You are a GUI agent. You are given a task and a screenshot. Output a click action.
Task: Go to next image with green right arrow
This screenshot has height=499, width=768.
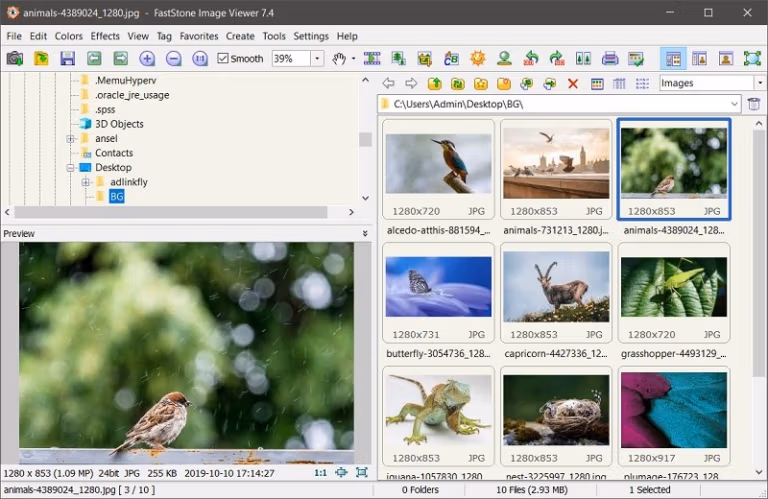point(120,59)
